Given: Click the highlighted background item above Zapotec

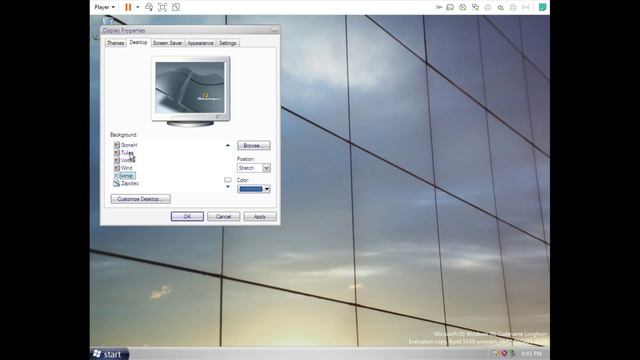Looking at the screenshot, I should [127, 176].
